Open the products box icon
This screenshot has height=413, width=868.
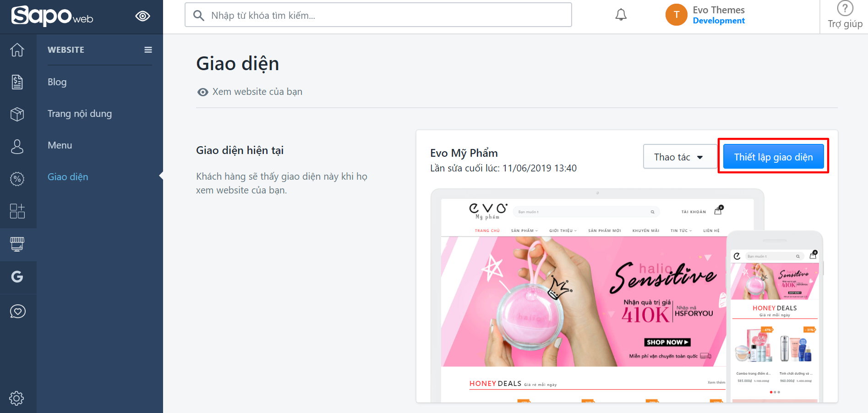point(17,114)
